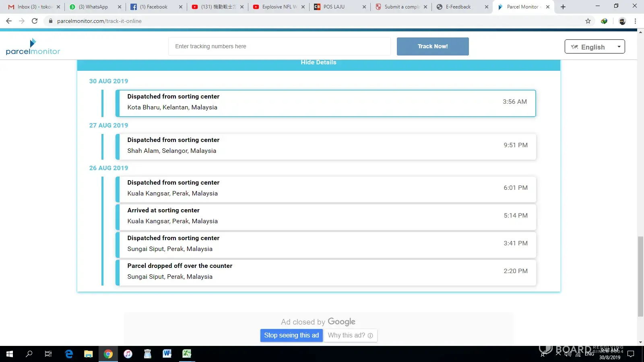
Task: Close the POS LAJU tab
Action: (x=364, y=7)
